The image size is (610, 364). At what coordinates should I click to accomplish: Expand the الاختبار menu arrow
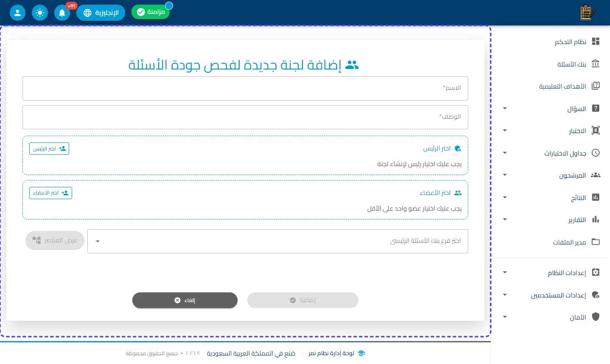coord(505,131)
